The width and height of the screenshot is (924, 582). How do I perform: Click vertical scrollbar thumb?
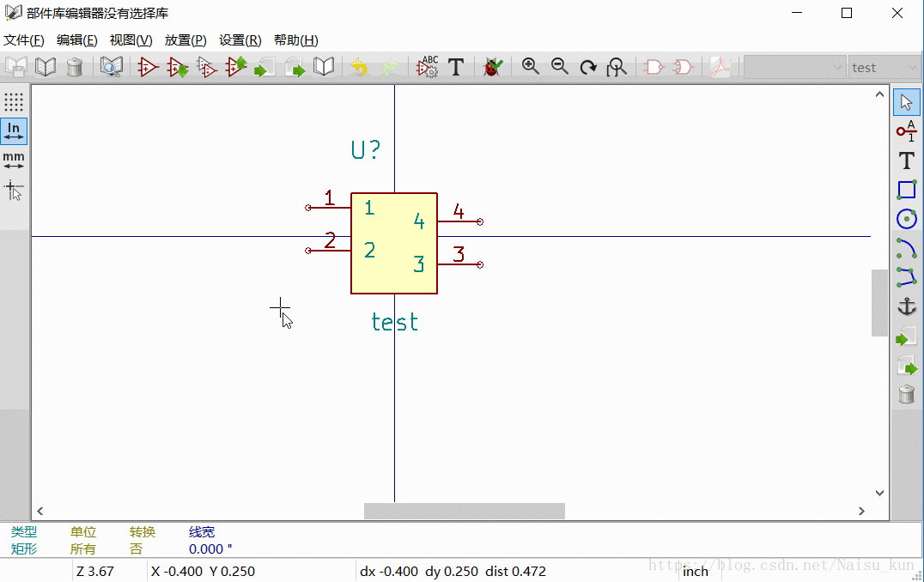click(x=879, y=303)
